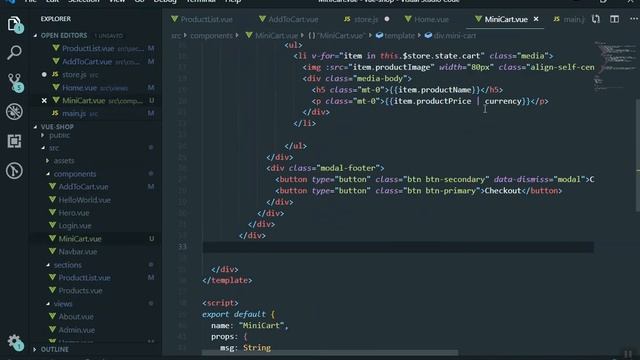This screenshot has width=640, height=360.
Task: Click the JS icon on main.js tab
Action: click(556, 19)
